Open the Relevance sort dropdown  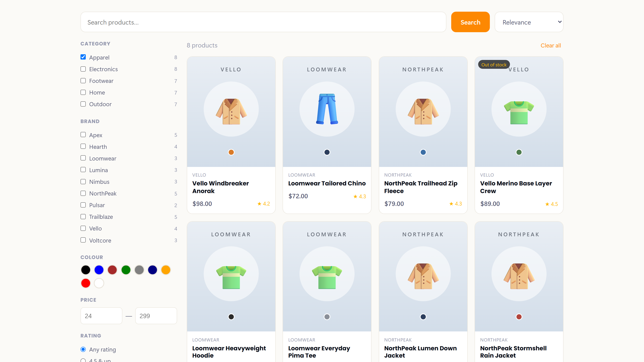pos(529,22)
